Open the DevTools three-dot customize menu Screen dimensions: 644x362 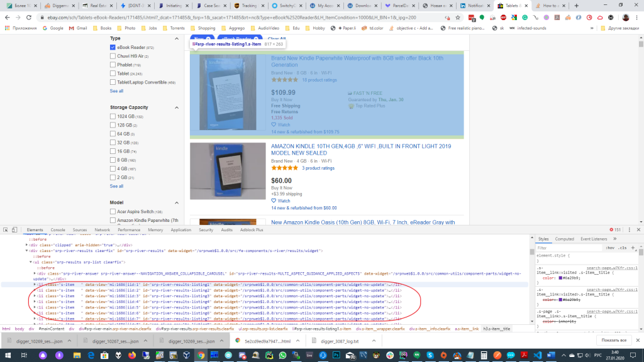coord(630,229)
